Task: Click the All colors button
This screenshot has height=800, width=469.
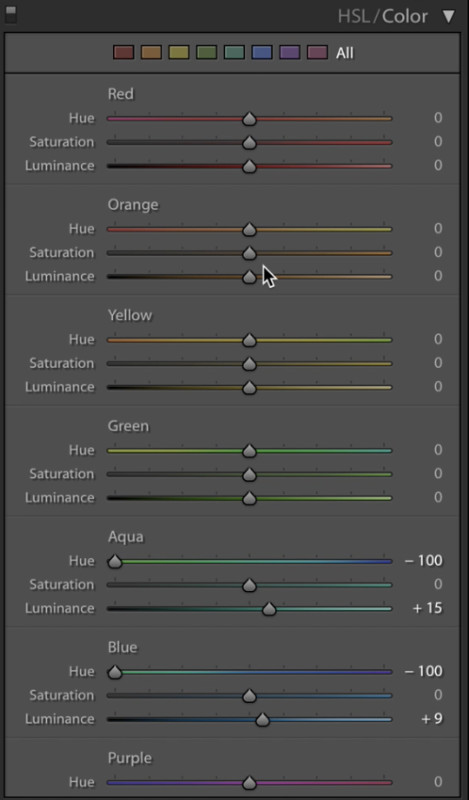Action: click(x=344, y=53)
